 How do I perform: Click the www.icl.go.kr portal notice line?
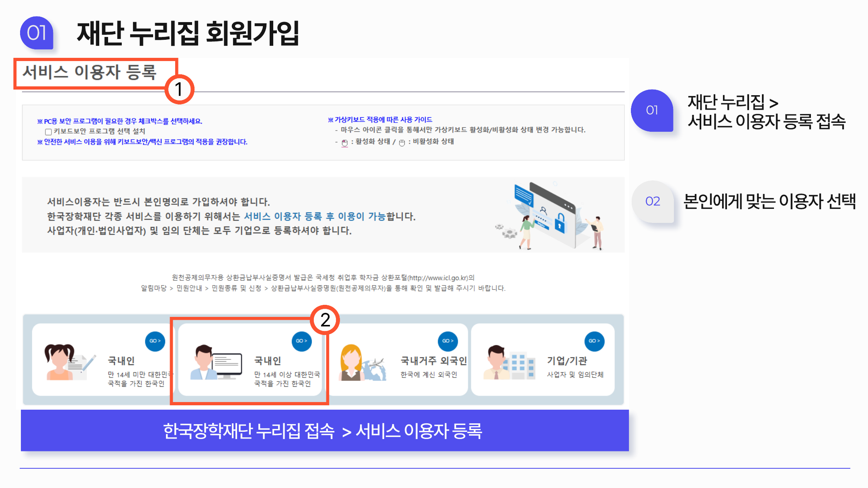pos(323,278)
